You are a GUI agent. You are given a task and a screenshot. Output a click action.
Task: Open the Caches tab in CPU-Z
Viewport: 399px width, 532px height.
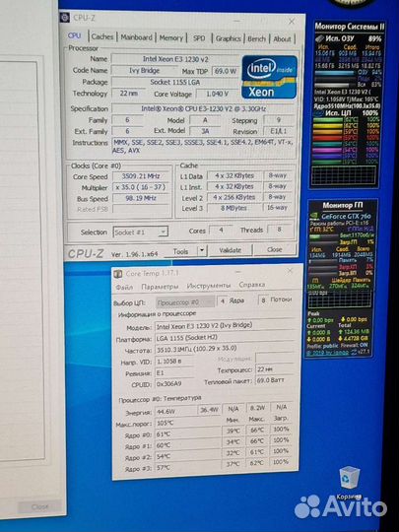[102, 36]
